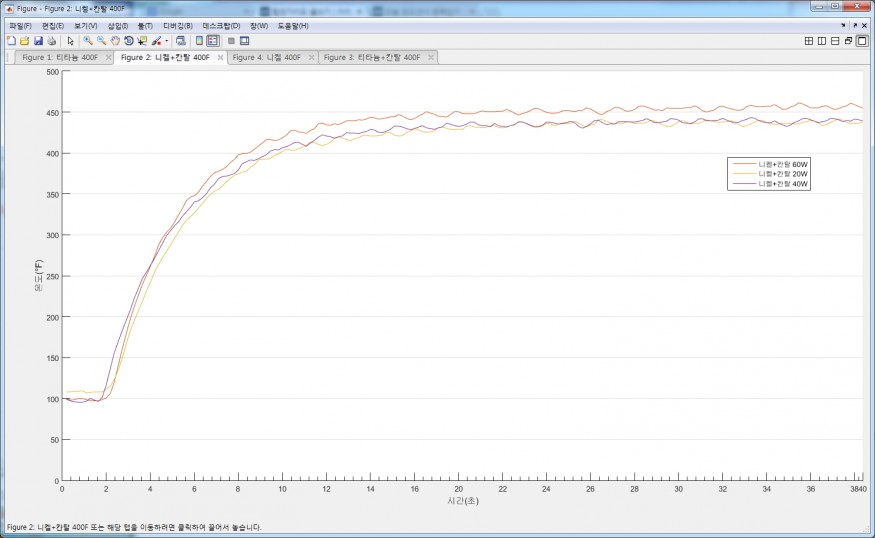Click x-axis tick label 20
Image resolution: width=875 pixels, height=538 pixels.
coord(458,489)
